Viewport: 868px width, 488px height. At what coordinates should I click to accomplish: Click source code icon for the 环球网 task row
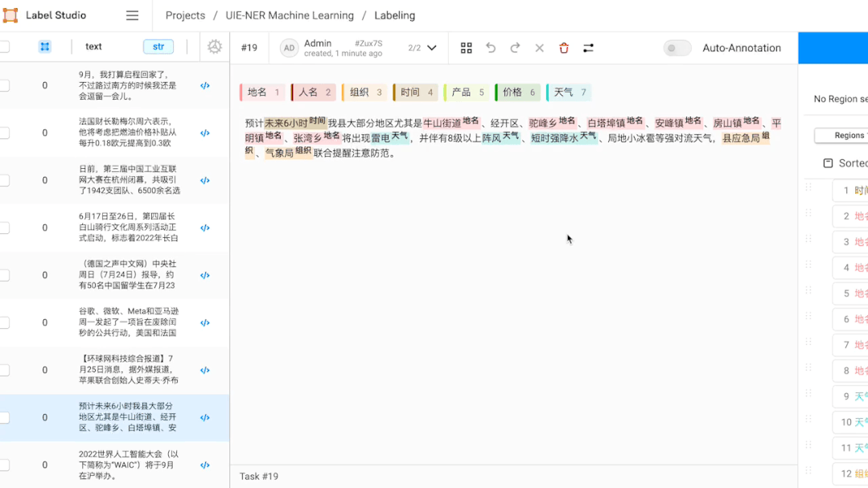tap(205, 370)
